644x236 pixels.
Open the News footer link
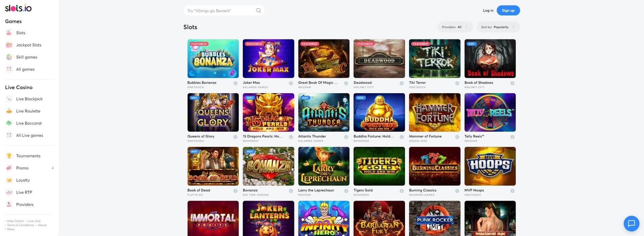coord(11,229)
